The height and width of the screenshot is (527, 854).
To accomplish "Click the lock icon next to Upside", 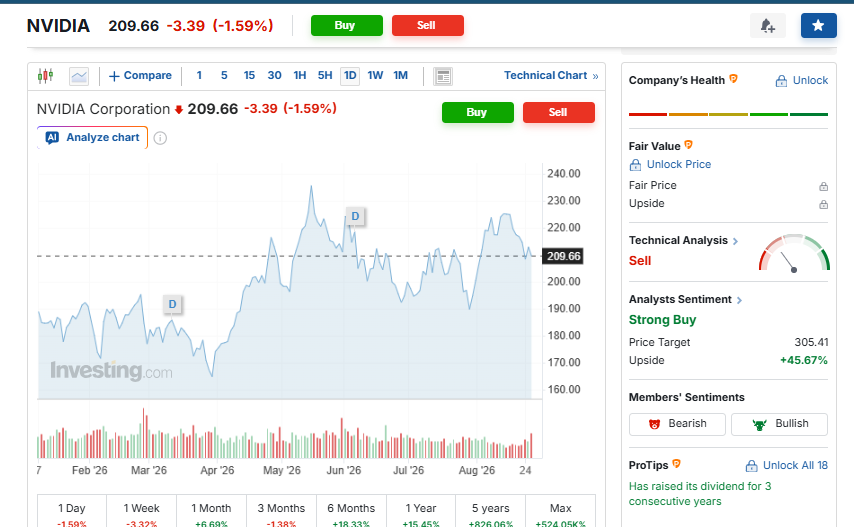I will click(824, 205).
